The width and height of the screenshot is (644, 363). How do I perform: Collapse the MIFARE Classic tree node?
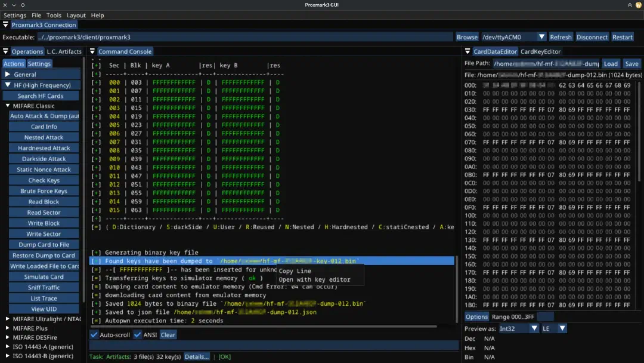point(8,106)
